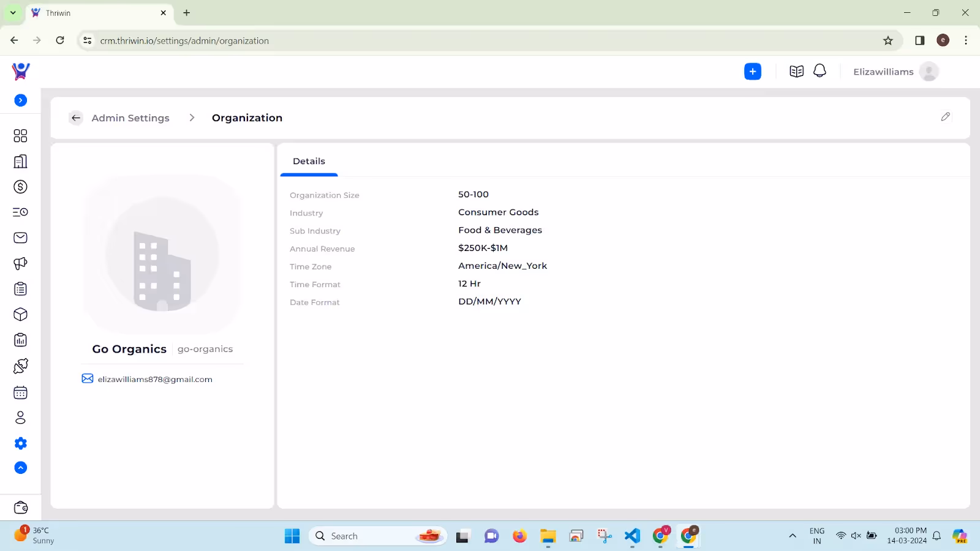
Task: Click the user avatar in header
Action: (x=929, y=72)
